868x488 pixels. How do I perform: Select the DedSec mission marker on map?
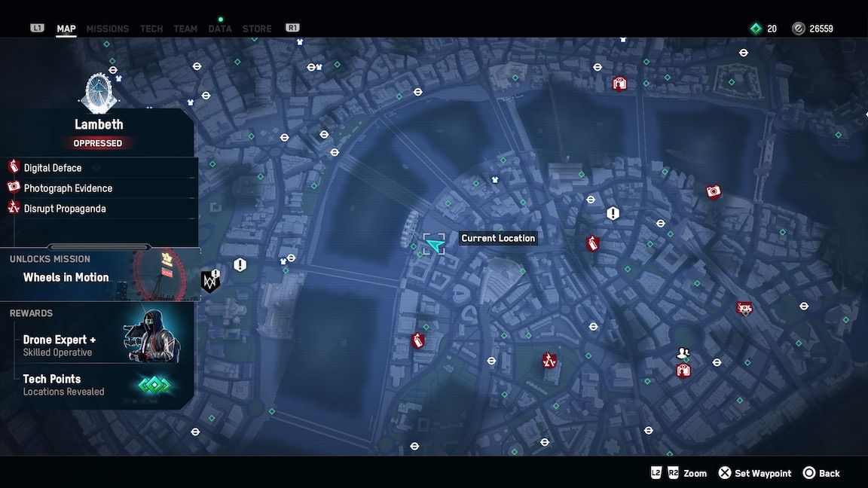[209, 282]
